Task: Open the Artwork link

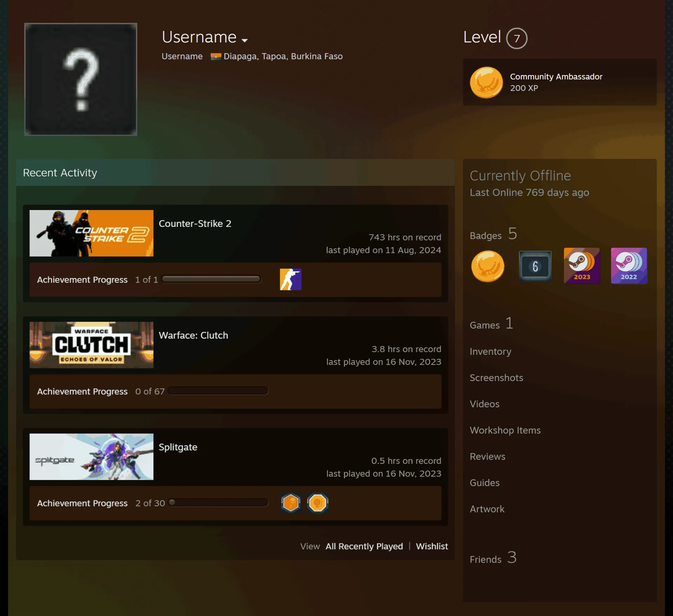Action: coord(487,509)
